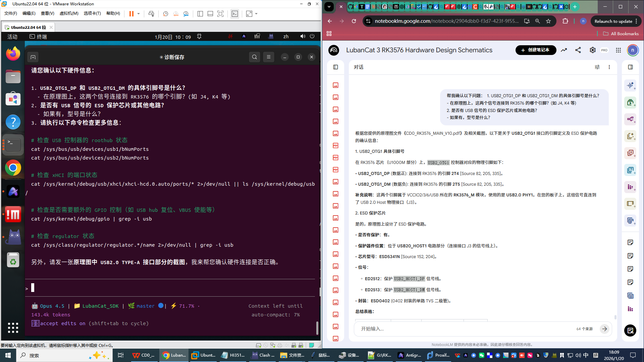Viewport: 644px width, 362px height.
Task: Expand the VMware power options dropdown arrow
Action: (139, 14)
